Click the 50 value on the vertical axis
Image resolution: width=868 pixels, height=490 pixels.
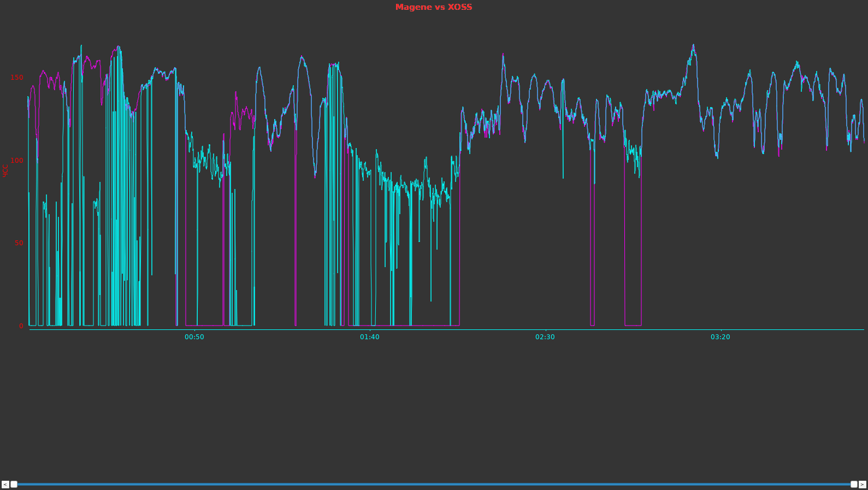pyautogui.click(x=19, y=243)
